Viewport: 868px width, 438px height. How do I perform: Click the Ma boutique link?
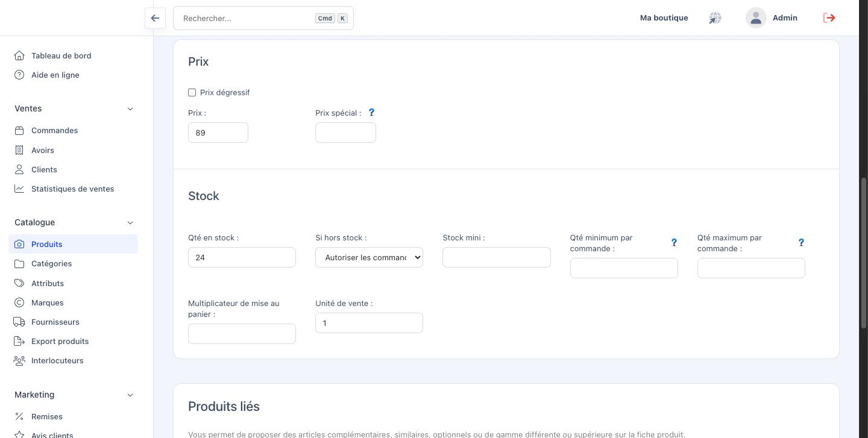[x=664, y=18]
